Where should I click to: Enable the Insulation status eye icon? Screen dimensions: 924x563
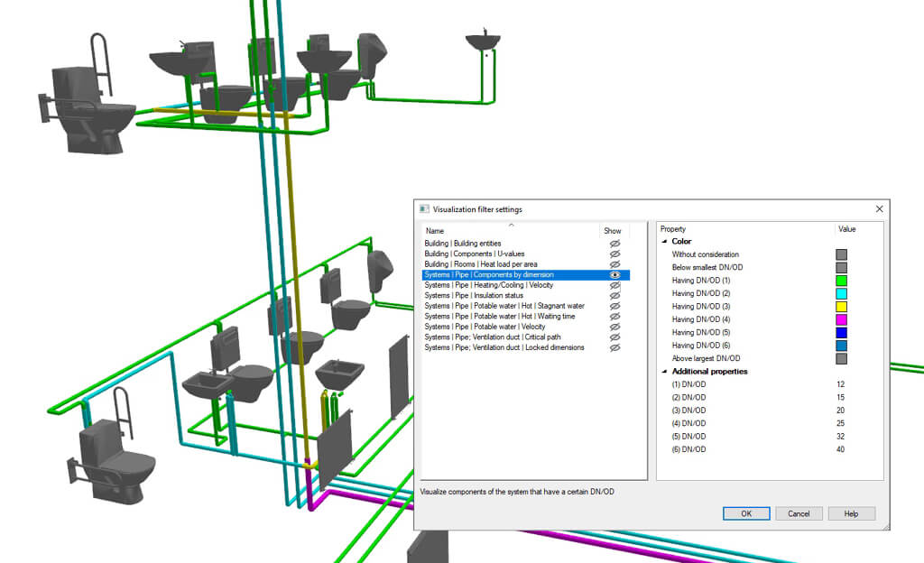(615, 295)
